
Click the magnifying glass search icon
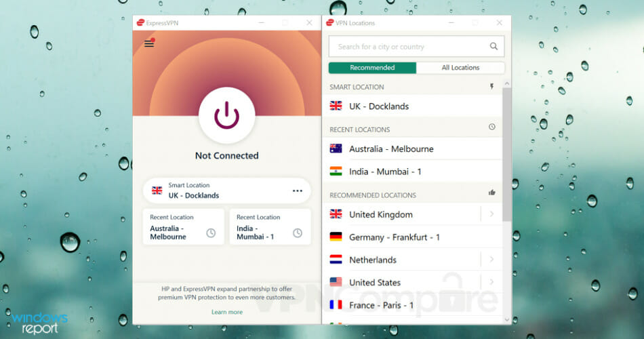tap(494, 46)
